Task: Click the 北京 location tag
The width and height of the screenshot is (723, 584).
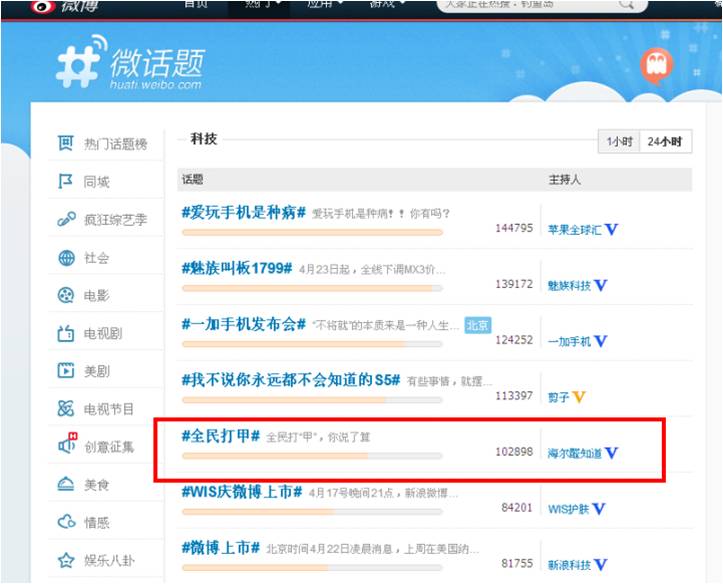Action: 477,325
